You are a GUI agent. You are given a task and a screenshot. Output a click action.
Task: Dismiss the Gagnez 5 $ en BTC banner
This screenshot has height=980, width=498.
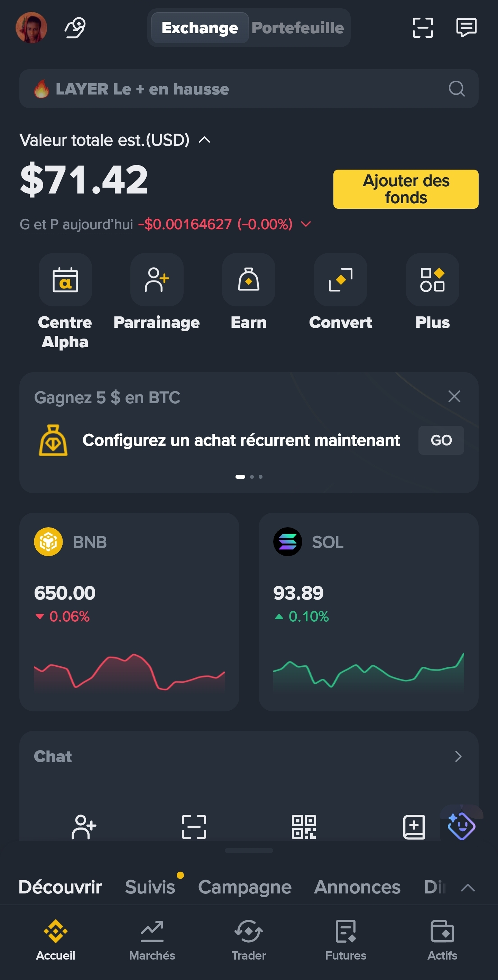pyautogui.click(x=454, y=396)
